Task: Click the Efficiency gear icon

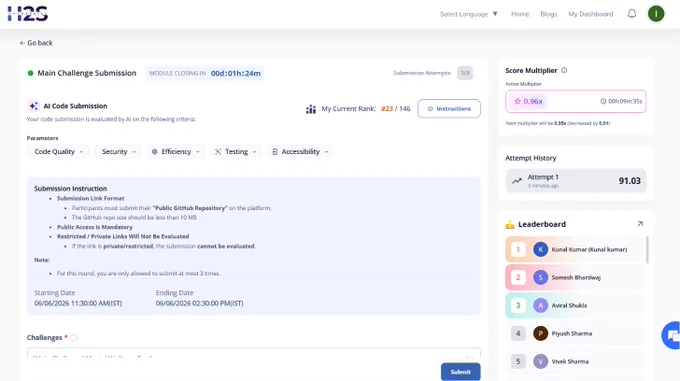Action: pyautogui.click(x=154, y=152)
